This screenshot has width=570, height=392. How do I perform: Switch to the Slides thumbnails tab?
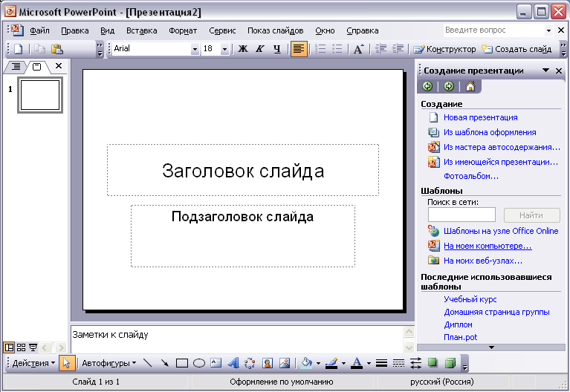click(36, 67)
